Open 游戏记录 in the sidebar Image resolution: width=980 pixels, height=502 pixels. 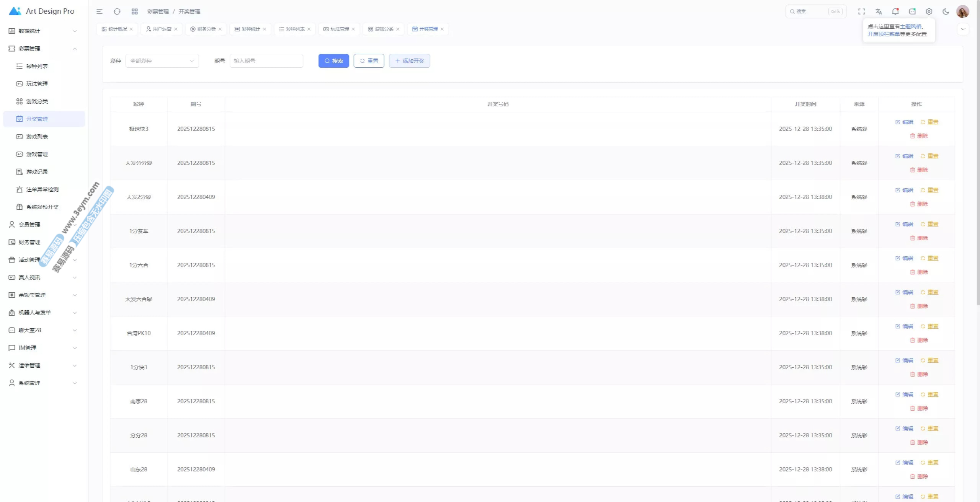click(x=37, y=172)
